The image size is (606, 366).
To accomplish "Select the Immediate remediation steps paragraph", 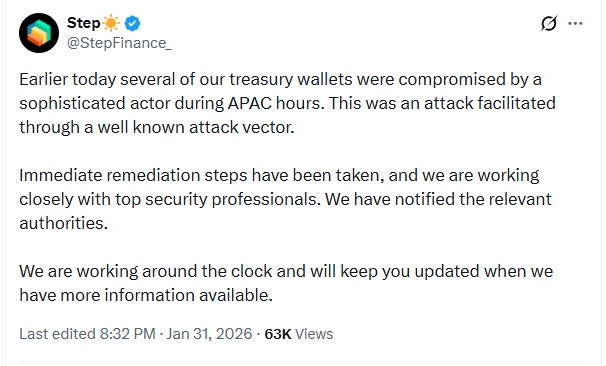I will 285,199.
